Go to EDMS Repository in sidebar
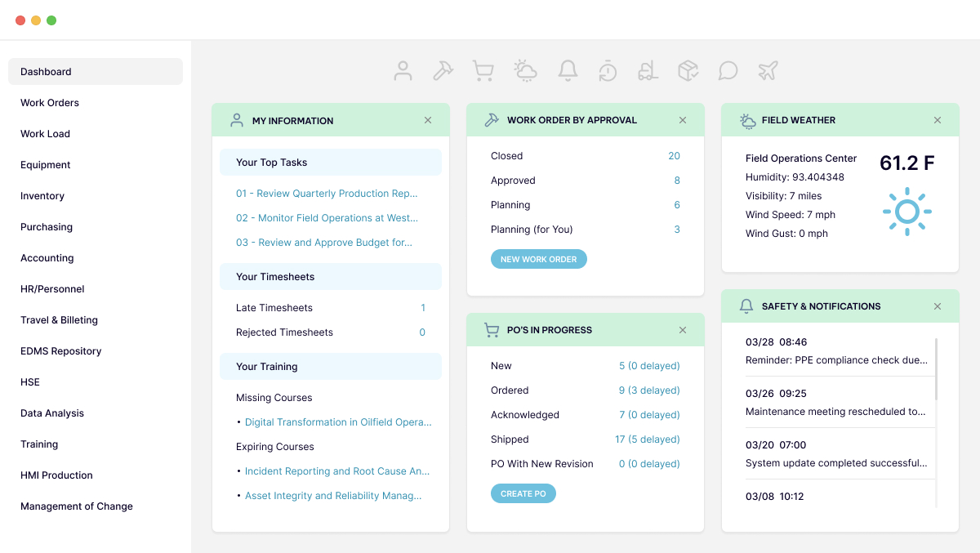 tap(61, 351)
